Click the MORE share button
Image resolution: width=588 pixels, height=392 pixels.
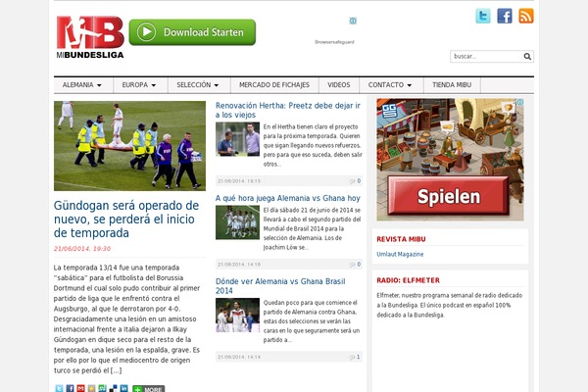[149, 389]
